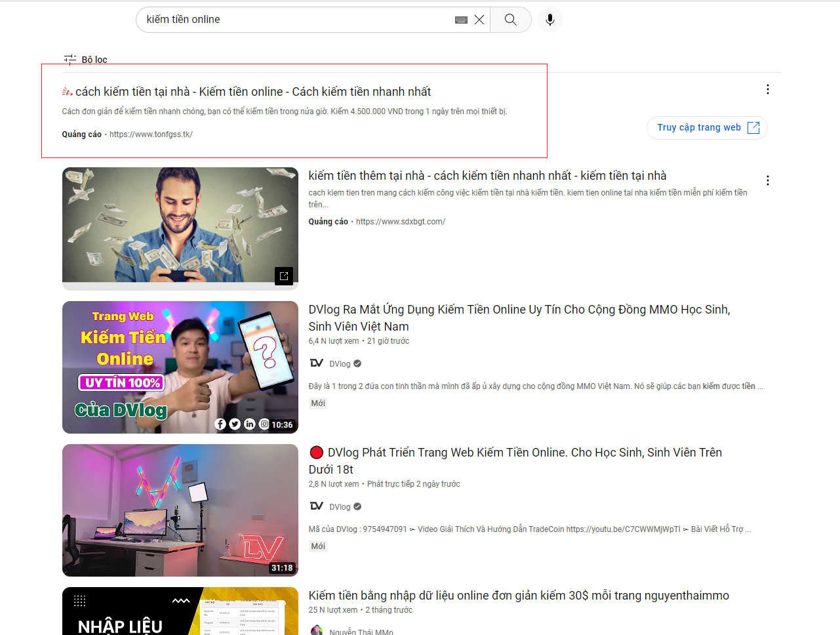840x635 pixels.
Task: Click Mới badge under Phát Triển video
Action: click(318, 546)
